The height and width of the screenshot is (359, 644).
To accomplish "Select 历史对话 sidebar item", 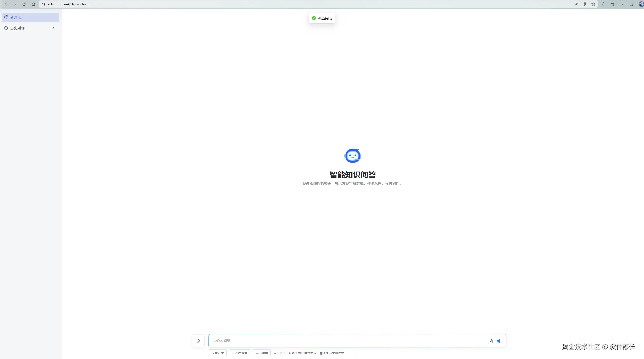I will click(x=17, y=28).
